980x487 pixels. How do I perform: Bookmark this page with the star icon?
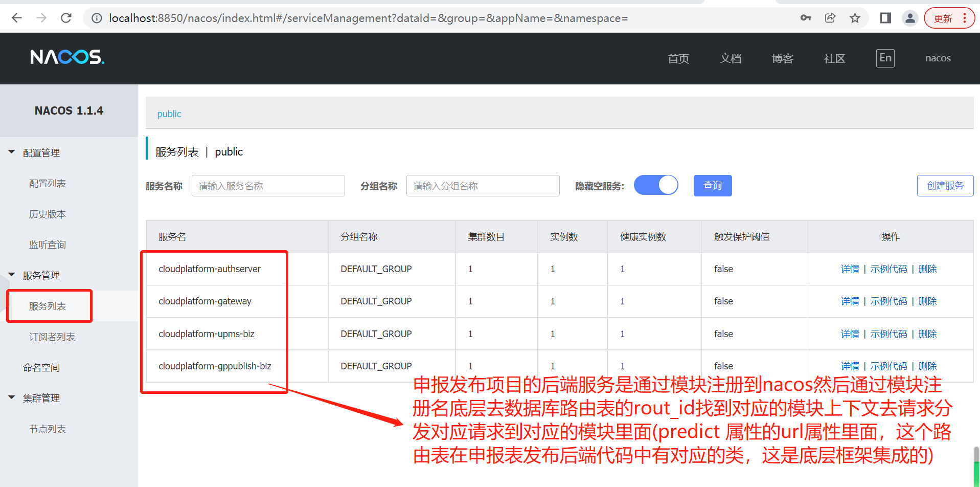pos(855,18)
